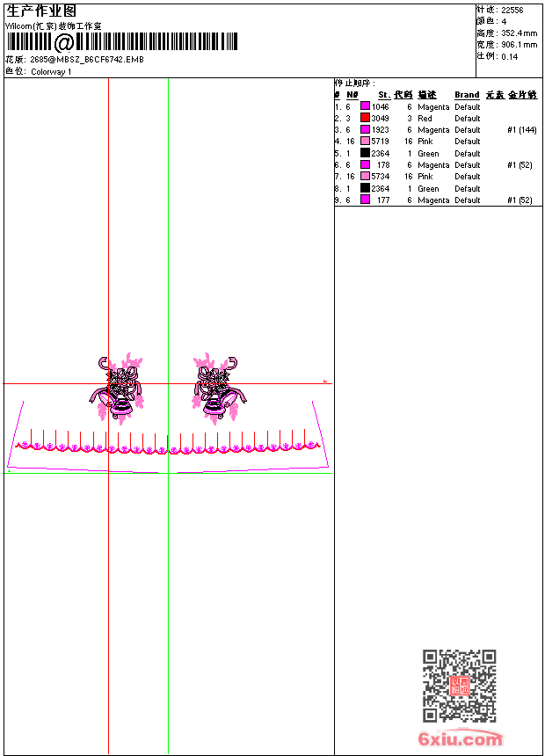545x756 pixels.
Task: Select the right boot embroidery design
Action: pyautogui.click(x=220, y=389)
